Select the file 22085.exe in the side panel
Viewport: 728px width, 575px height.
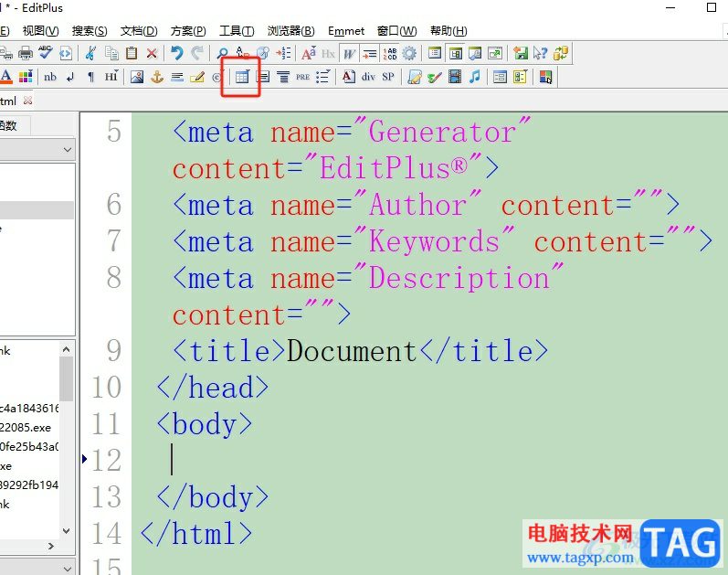pos(26,428)
